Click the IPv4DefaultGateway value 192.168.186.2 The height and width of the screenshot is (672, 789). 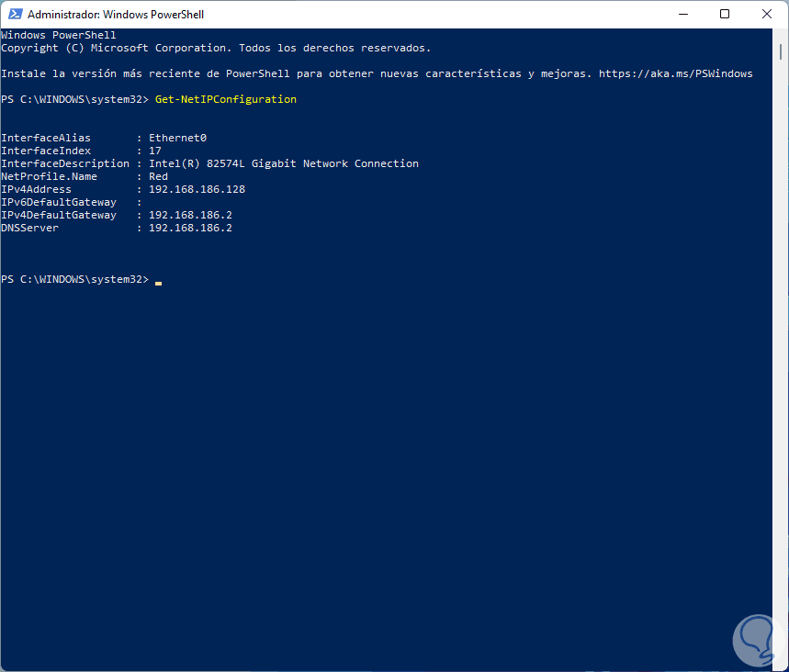click(x=190, y=215)
